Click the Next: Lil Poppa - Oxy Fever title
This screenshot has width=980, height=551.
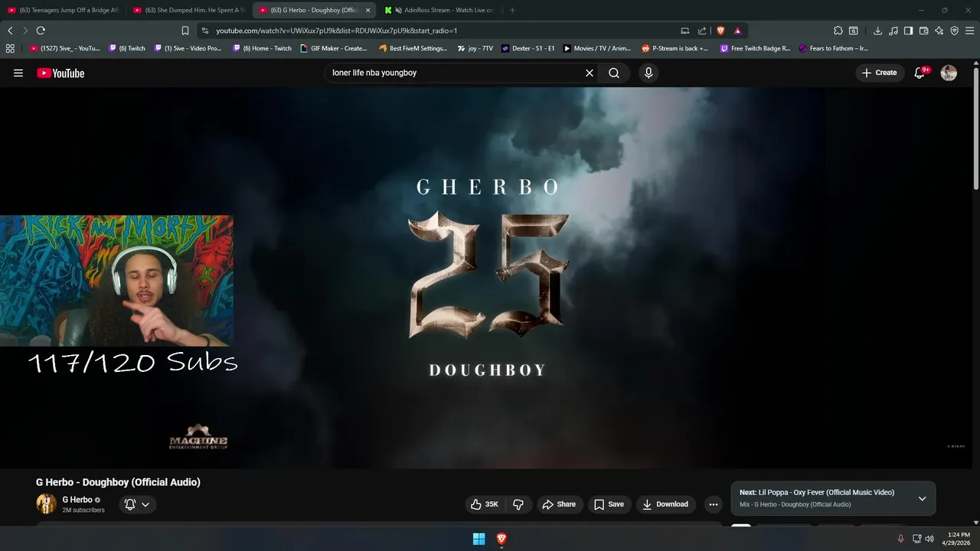(817, 492)
